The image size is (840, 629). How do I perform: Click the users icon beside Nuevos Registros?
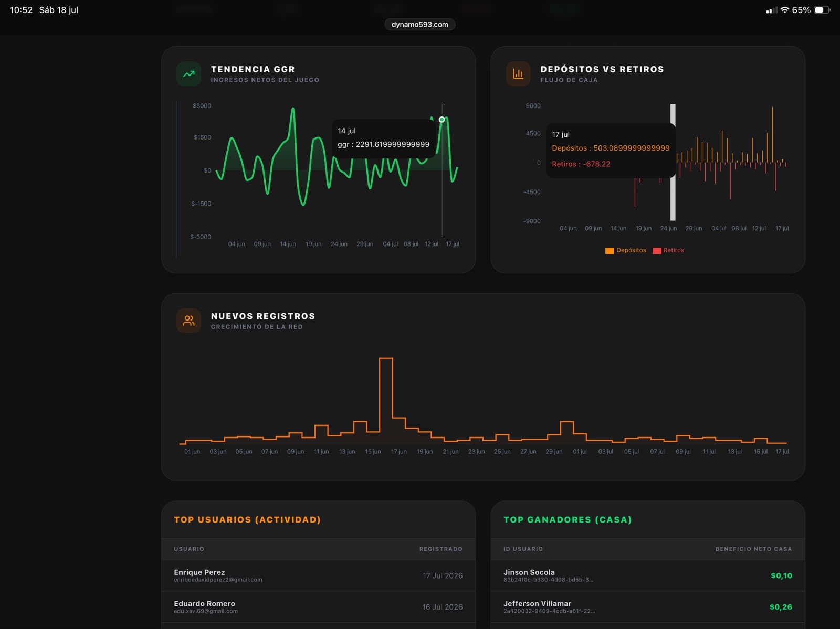coord(189,321)
